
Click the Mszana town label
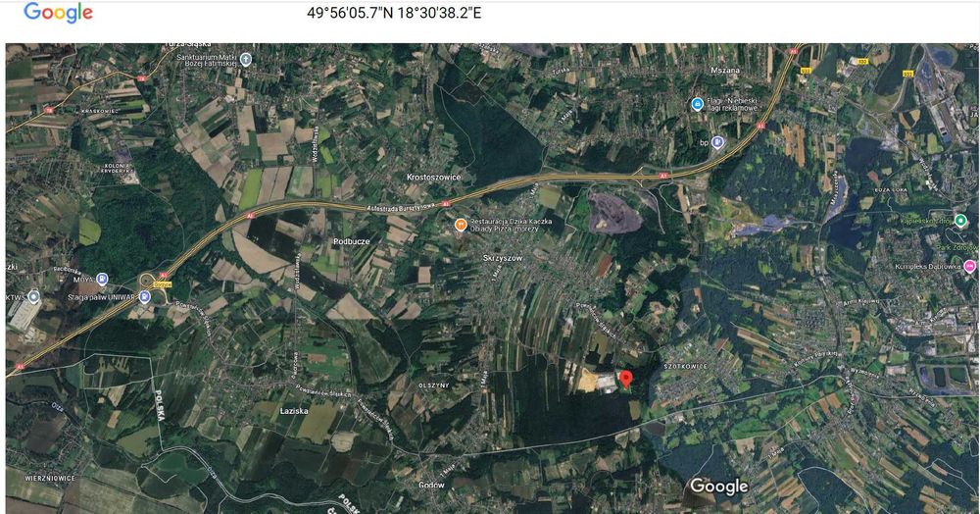pos(725,71)
